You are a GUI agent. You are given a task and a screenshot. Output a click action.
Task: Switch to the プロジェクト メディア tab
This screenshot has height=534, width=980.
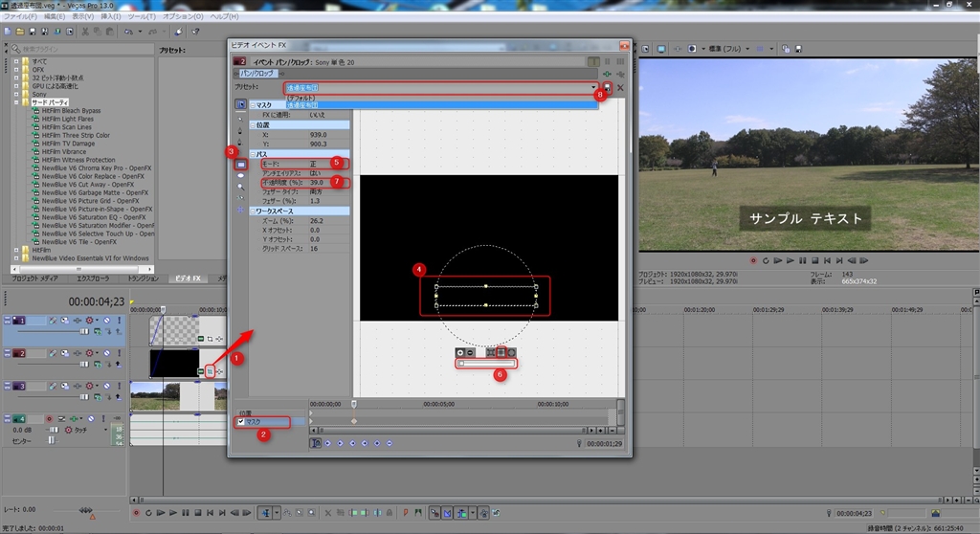pos(35,278)
